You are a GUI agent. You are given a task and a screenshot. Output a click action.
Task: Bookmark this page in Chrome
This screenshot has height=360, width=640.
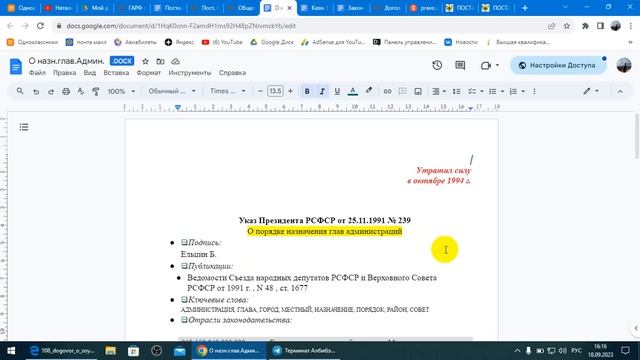pos(567,26)
